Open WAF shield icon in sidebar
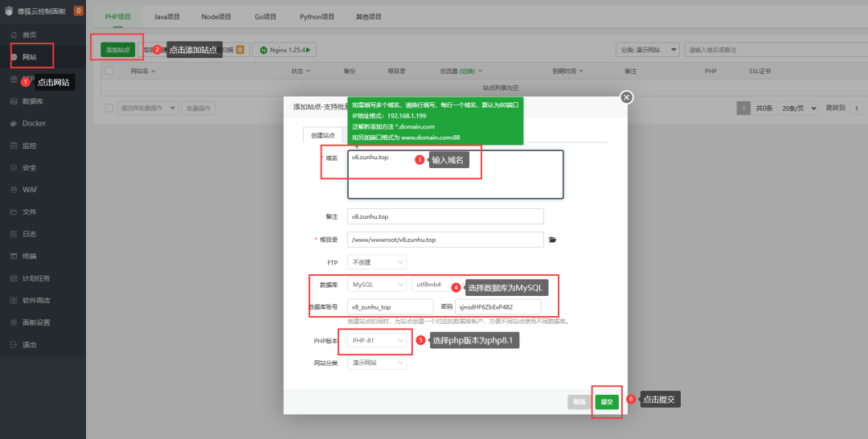Viewport: 868px width, 439px height. point(14,190)
